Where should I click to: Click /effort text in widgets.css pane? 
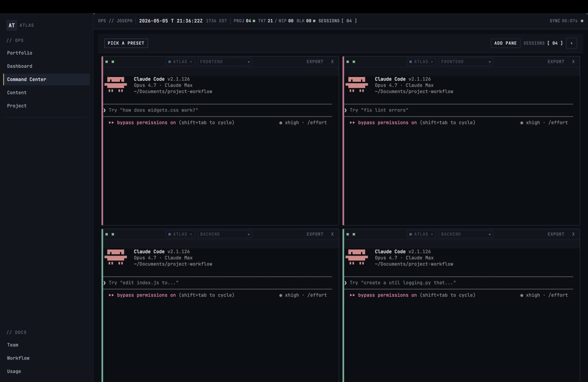click(317, 123)
